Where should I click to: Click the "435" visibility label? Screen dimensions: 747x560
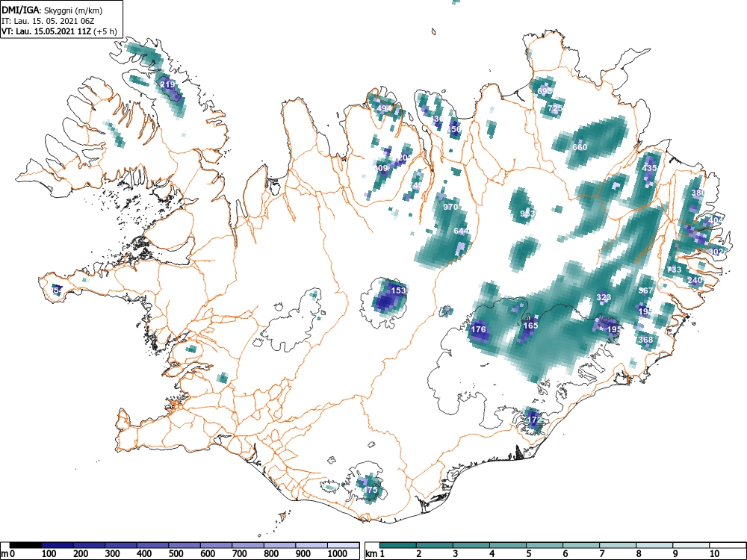[x=649, y=167]
